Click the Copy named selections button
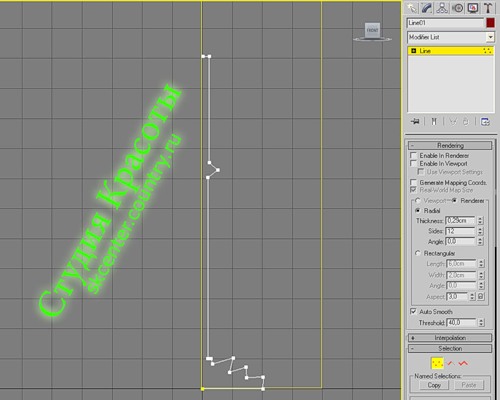500x400 pixels. (x=434, y=385)
